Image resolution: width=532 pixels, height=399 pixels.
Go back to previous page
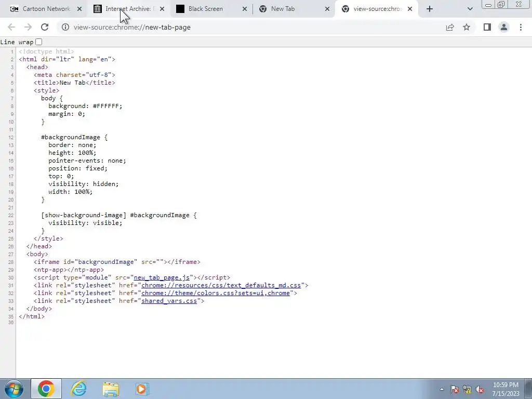pos(11,27)
